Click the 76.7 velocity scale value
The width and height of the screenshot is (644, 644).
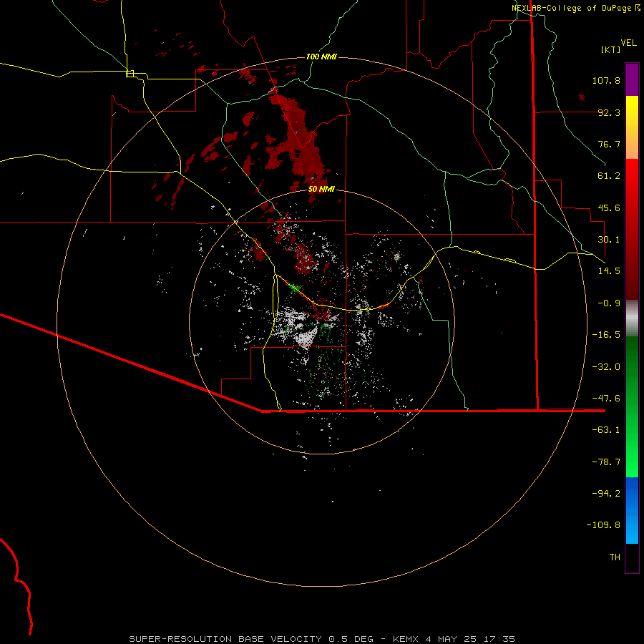(x=609, y=144)
